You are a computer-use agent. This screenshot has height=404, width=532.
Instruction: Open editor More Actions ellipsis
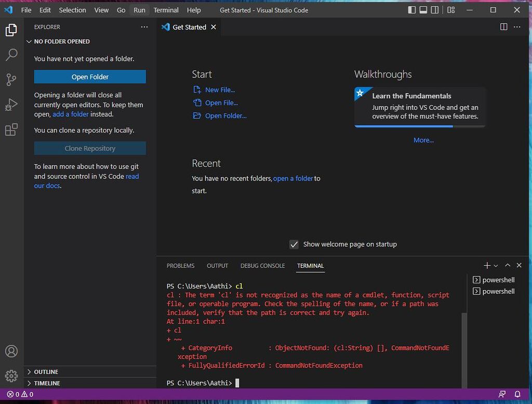point(517,27)
